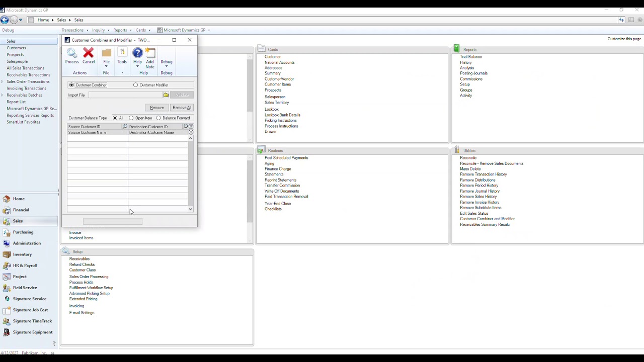
Task: Open the Transactions dropdown menu
Action: pos(74,30)
